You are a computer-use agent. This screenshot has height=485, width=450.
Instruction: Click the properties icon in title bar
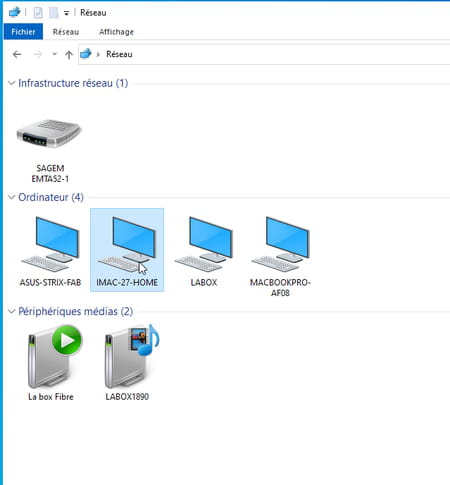tap(38, 13)
